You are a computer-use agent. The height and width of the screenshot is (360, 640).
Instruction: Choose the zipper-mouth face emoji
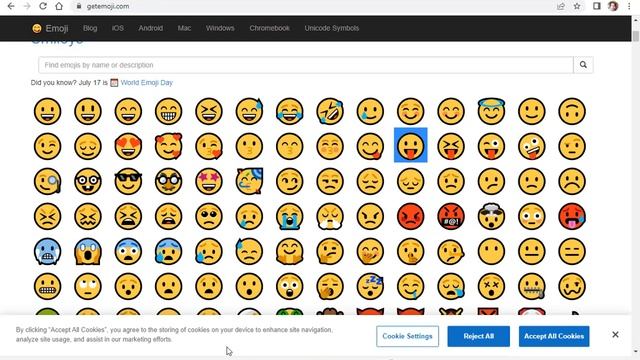(x=532, y=286)
